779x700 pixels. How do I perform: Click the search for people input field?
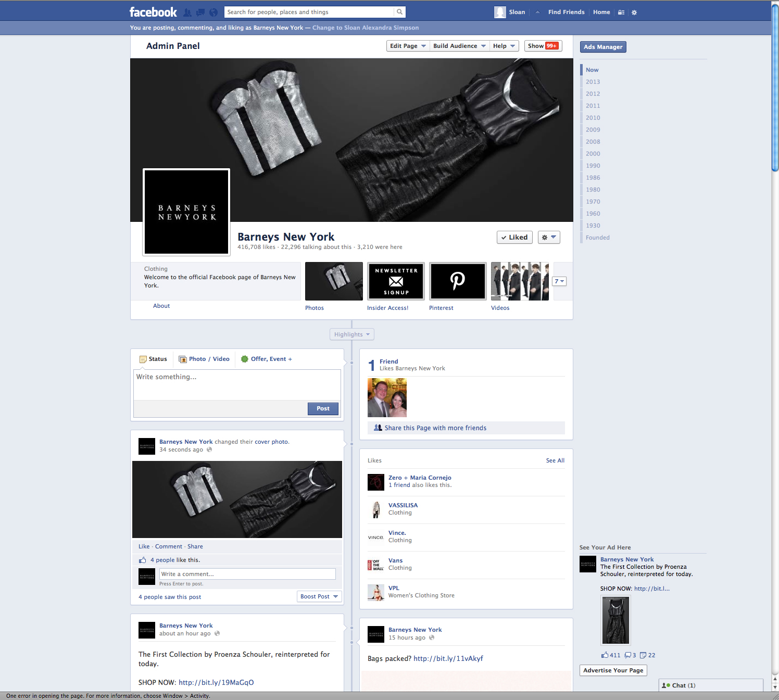[309, 12]
